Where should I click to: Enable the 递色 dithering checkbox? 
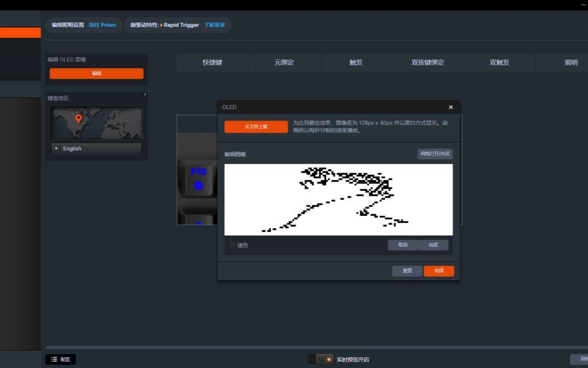pyautogui.click(x=232, y=245)
